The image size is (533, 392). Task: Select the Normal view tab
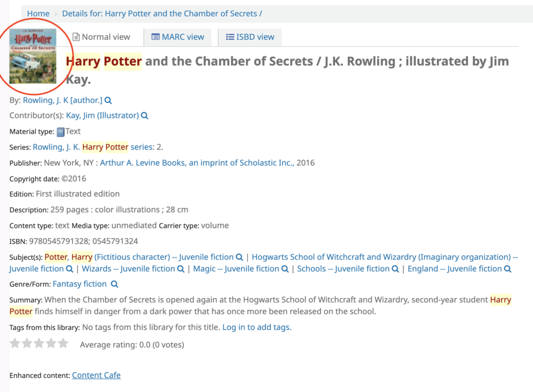point(101,37)
